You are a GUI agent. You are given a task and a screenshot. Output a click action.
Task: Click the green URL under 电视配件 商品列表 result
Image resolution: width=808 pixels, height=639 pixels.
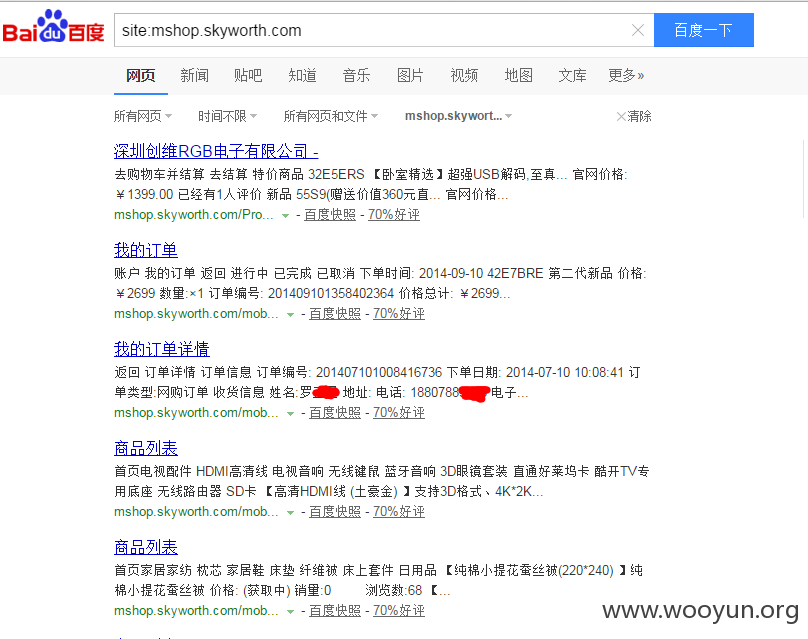[196, 512]
